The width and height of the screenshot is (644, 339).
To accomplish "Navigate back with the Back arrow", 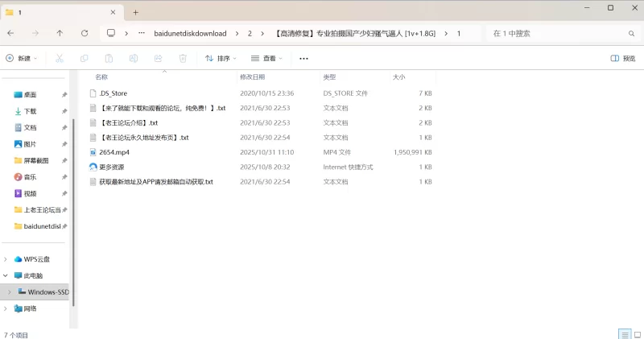I will point(10,33).
